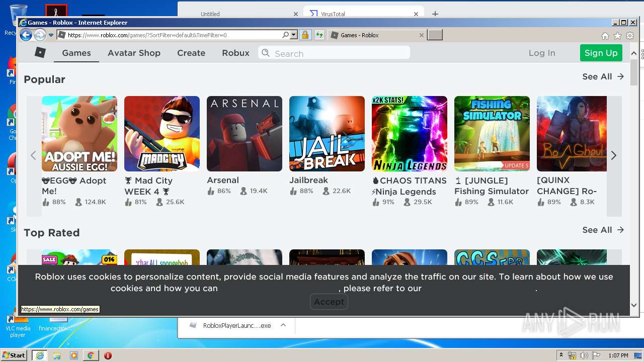Screen dimensions: 644x362
Task: Open the Arsenal game thumbnail
Action: click(245, 134)
